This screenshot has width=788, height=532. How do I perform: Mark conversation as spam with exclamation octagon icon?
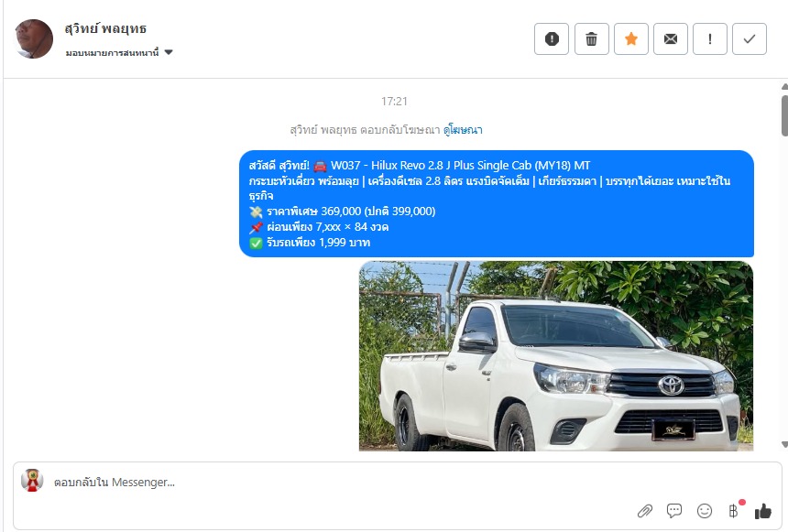[552, 38]
